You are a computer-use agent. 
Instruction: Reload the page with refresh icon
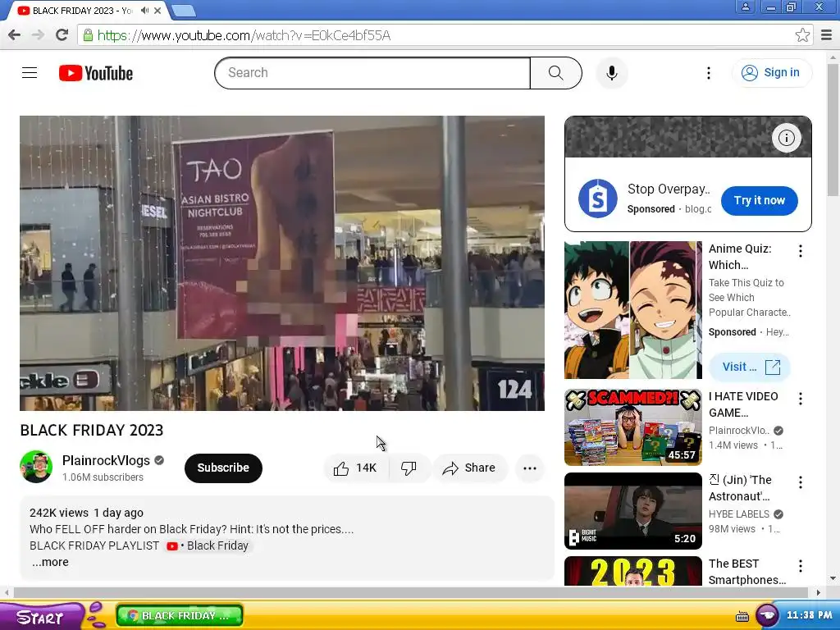coord(62,35)
